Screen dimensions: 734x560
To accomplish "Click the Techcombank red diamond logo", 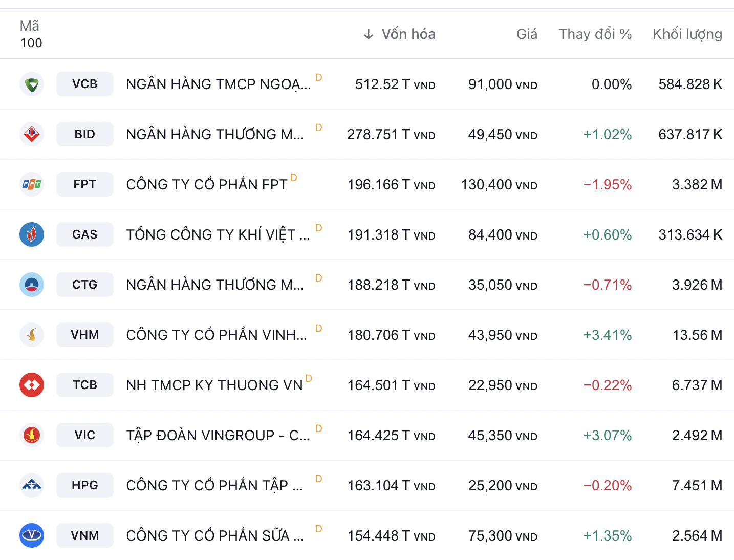I will [32, 385].
